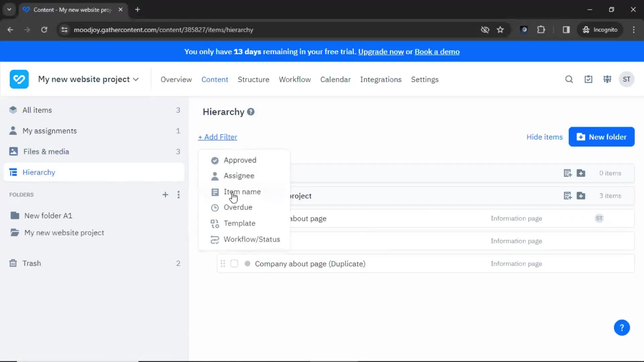The image size is (644, 362).
Task: Click drag handle of Company about page (Duplicate)
Action: [223, 264]
